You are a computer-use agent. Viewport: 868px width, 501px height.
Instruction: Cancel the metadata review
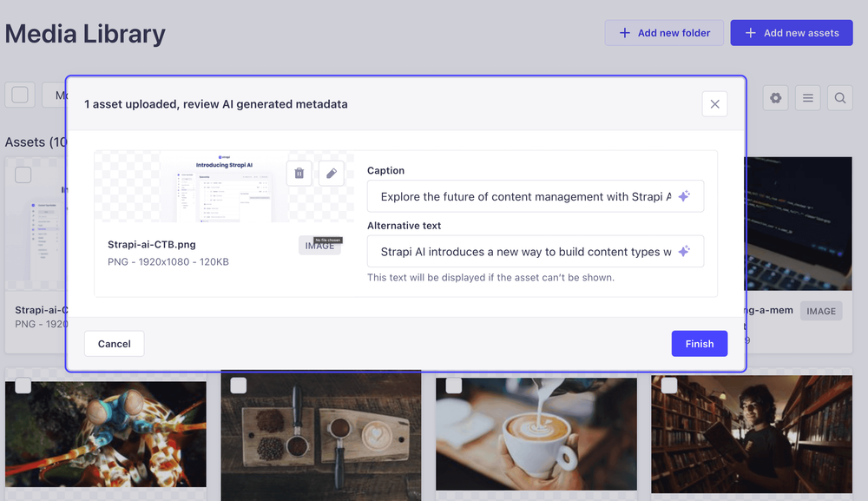click(114, 344)
